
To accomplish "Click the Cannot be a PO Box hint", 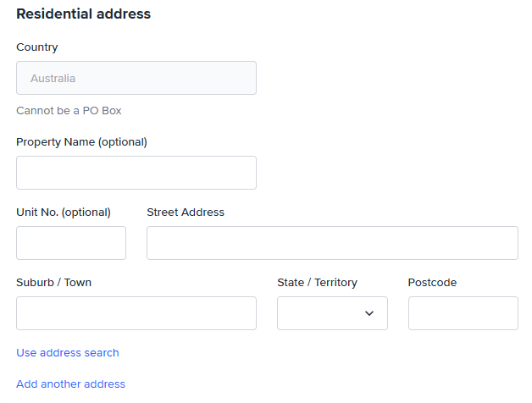I will [x=69, y=110].
